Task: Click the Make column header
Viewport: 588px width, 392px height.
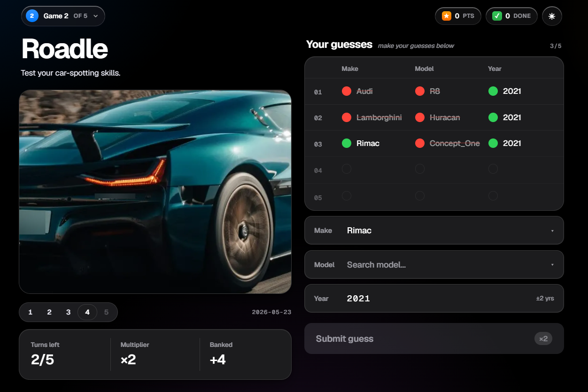Action: pyautogui.click(x=350, y=69)
